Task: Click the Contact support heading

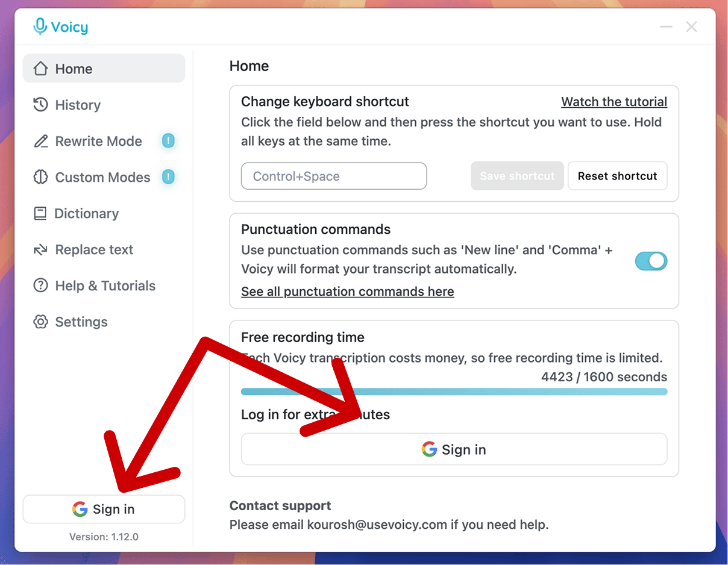Action: 280,505
